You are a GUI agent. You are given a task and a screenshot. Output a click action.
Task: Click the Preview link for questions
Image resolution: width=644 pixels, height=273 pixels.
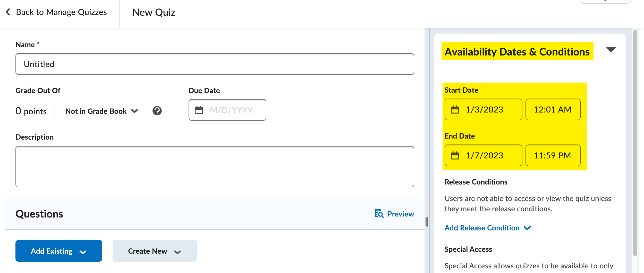pos(400,214)
